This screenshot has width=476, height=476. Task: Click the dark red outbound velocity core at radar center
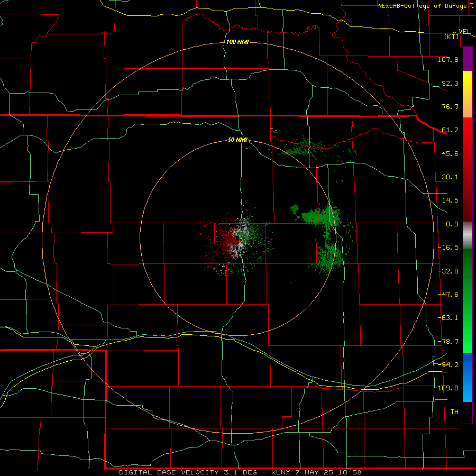(x=232, y=239)
